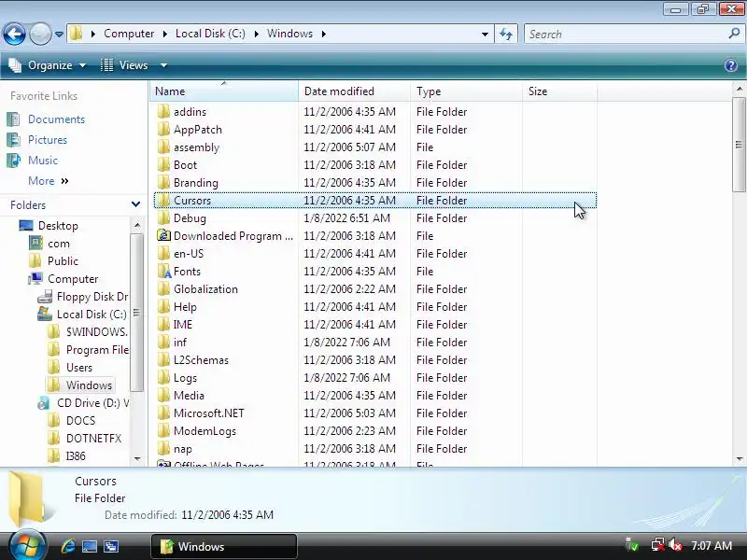This screenshot has width=747, height=560.
Task: Open the Organize menu
Action: pos(48,65)
